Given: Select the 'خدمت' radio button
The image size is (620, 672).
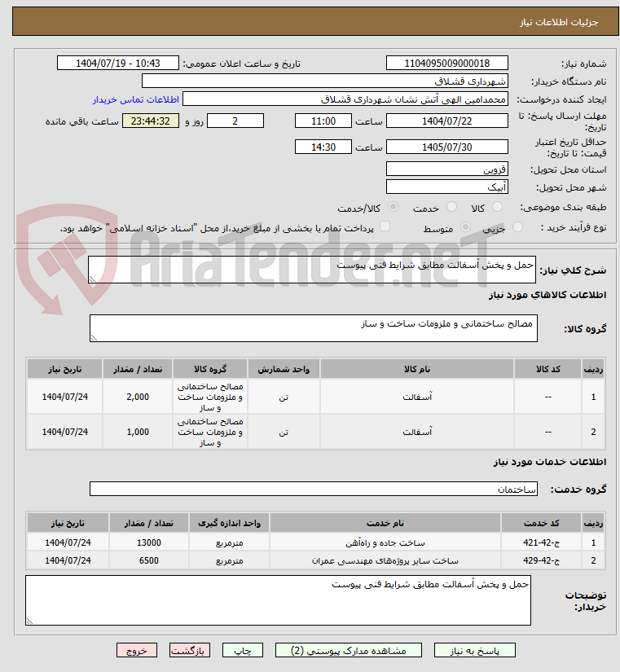Looking at the screenshot, I should (451, 207).
